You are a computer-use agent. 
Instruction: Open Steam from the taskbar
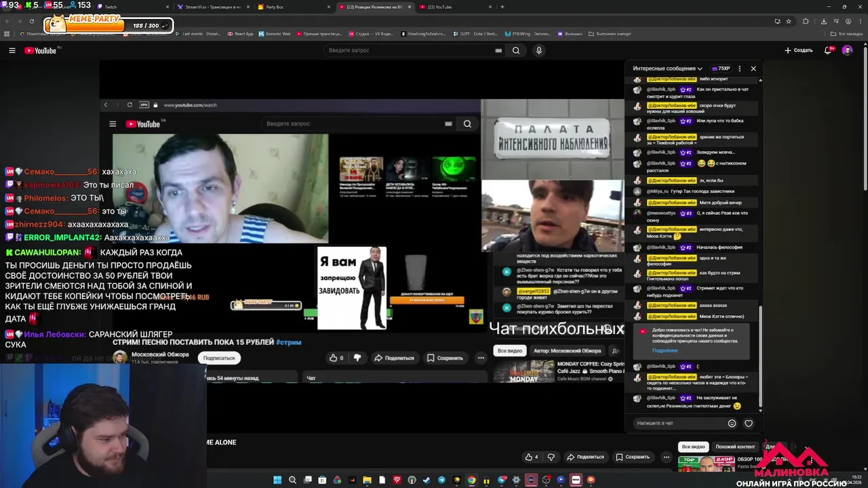427,480
